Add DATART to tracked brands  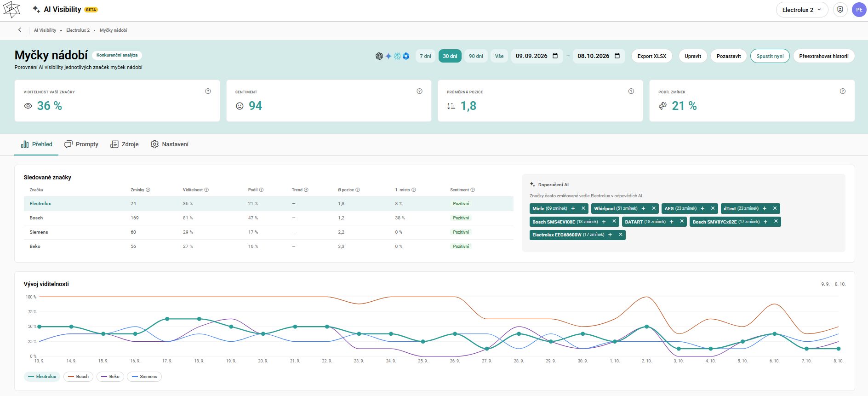coord(671,222)
